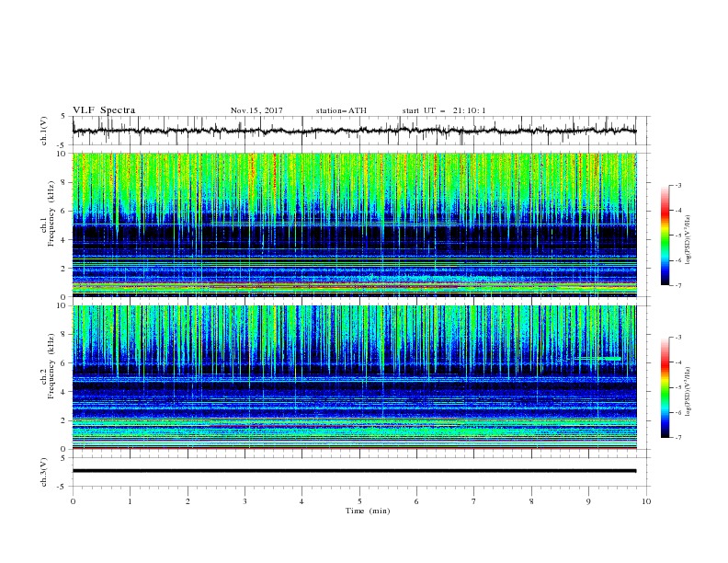
Task: Click the time axis tick label '9'
Action: coord(588,501)
